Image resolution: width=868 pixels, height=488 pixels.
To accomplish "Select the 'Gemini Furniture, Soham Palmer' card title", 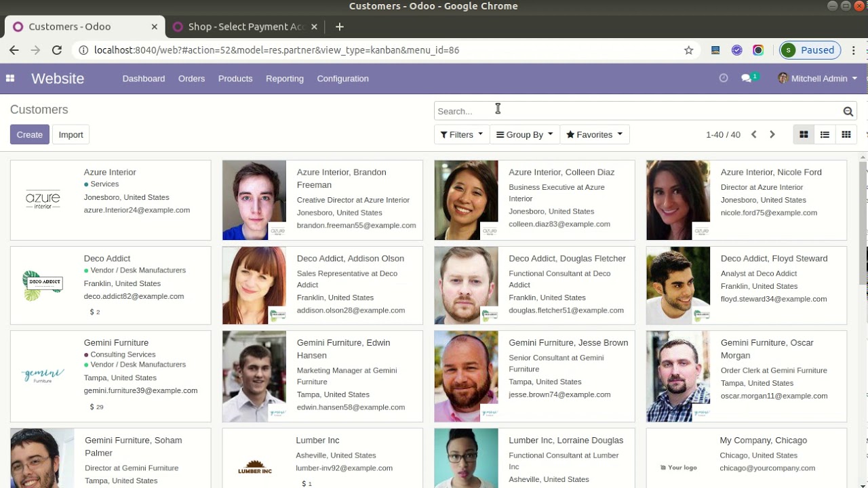I will click(x=134, y=447).
